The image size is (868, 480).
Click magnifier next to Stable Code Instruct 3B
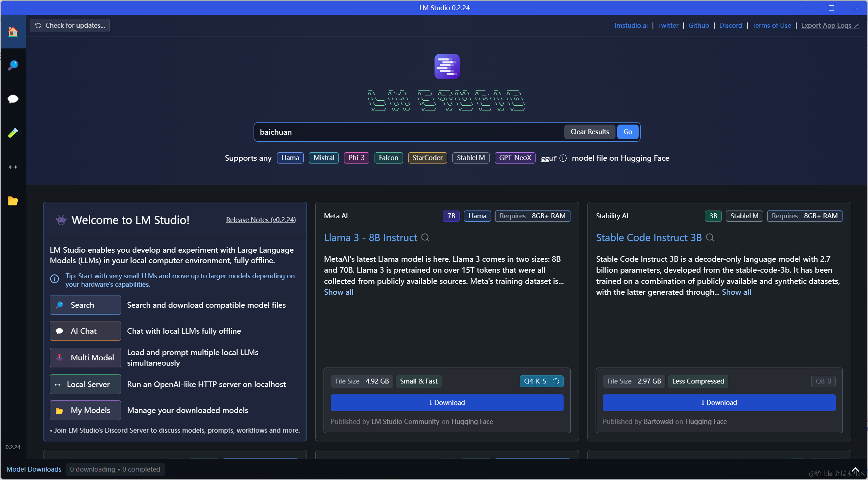click(710, 238)
